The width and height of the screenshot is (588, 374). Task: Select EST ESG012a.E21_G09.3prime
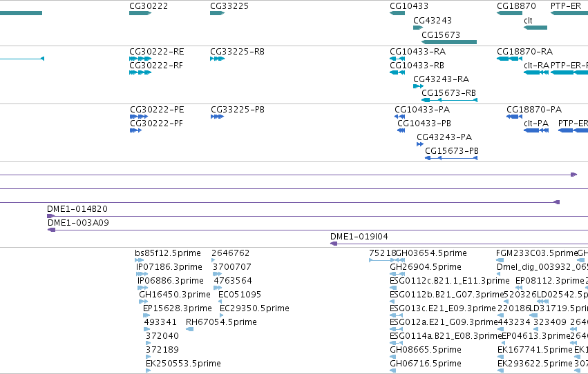pos(397,329)
